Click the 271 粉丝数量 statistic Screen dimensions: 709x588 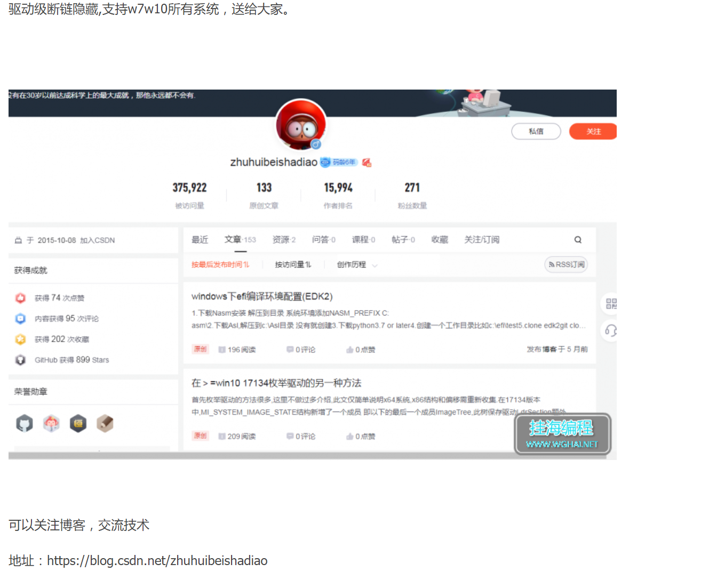[x=412, y=195]
